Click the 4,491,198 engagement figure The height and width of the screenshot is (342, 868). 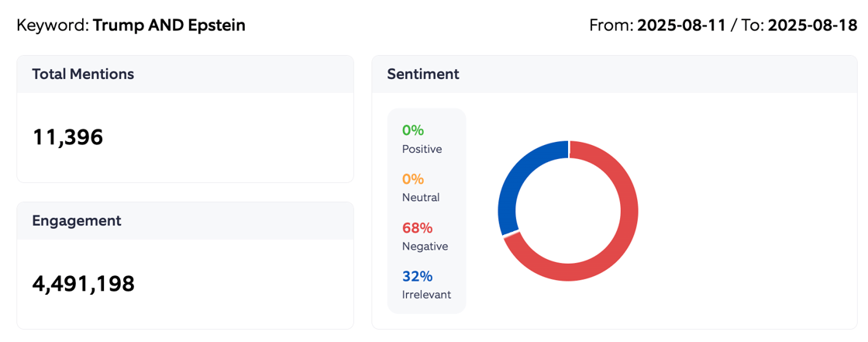coord(83,284)
